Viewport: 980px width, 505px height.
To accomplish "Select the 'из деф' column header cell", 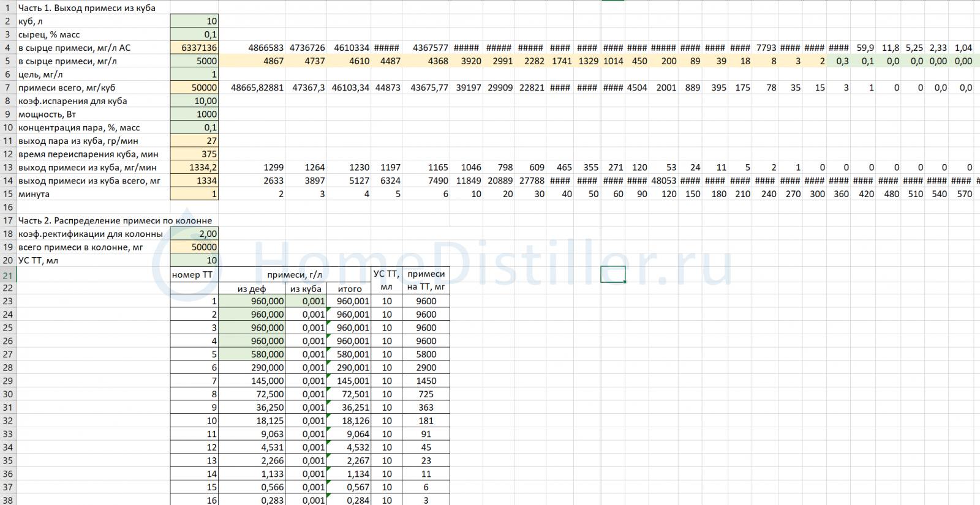I will click(252, 289).
